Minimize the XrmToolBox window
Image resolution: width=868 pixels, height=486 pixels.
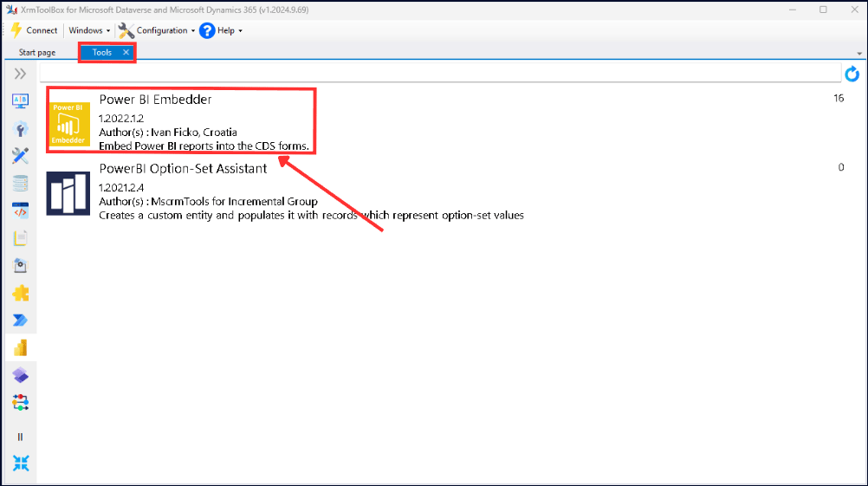coord(793,10)
